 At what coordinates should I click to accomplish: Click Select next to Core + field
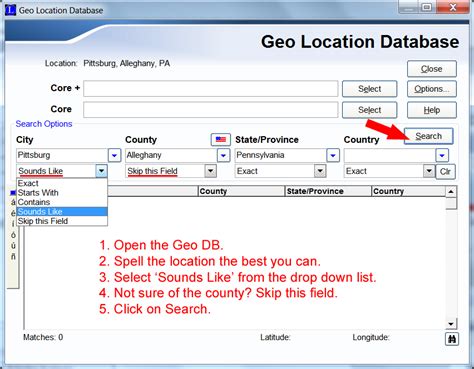pyautogui.click(x=369, y=89)
